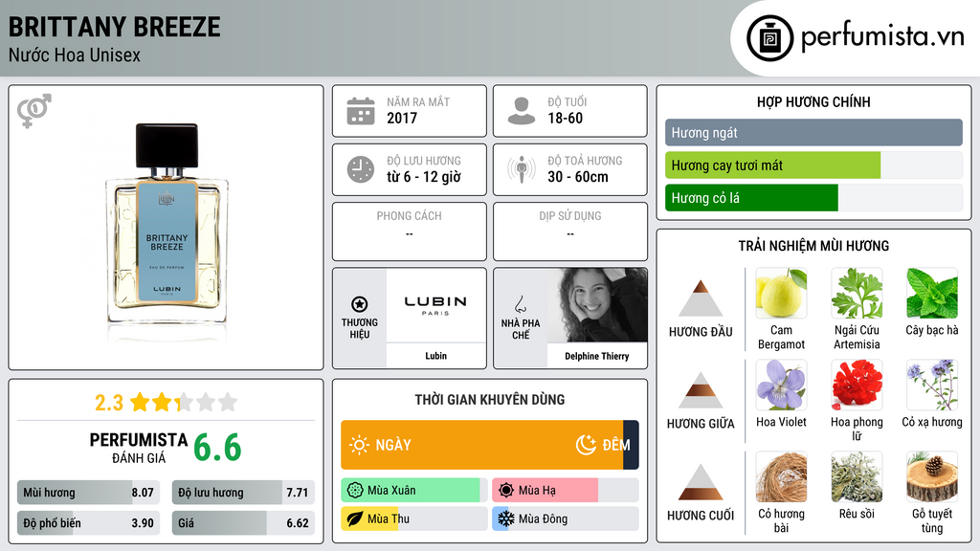The image size is (980, 551).
Task: Click the Mùi hương 8.07 rating bar
Action: (89, 493)
